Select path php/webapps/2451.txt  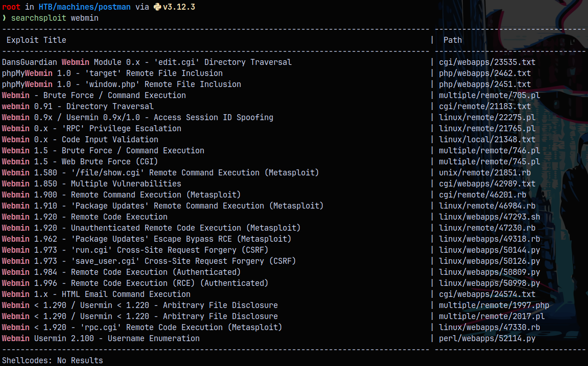pyautogui.click(x=485, y=84)
